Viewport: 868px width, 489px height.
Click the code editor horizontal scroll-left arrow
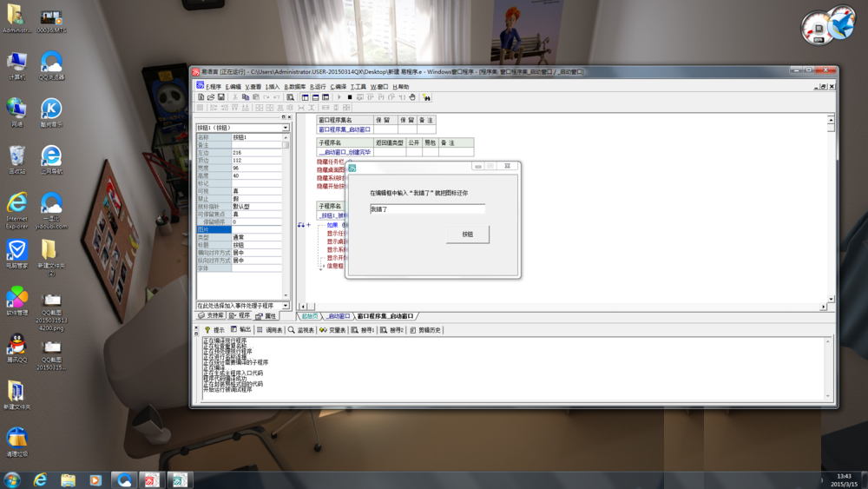coord(303,307)
